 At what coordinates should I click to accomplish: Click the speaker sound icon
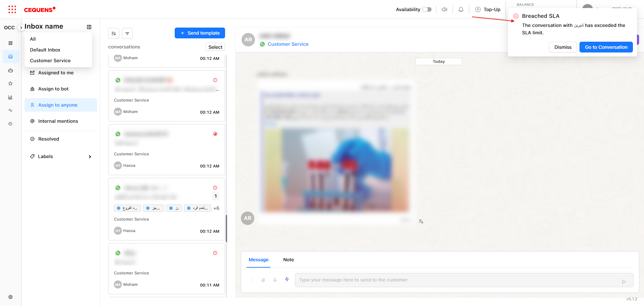point(444,9)
